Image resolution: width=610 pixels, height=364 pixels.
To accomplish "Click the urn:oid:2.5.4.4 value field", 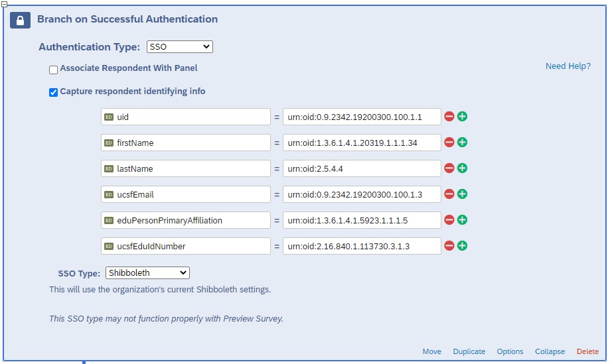I will click(x=362, y=168).
